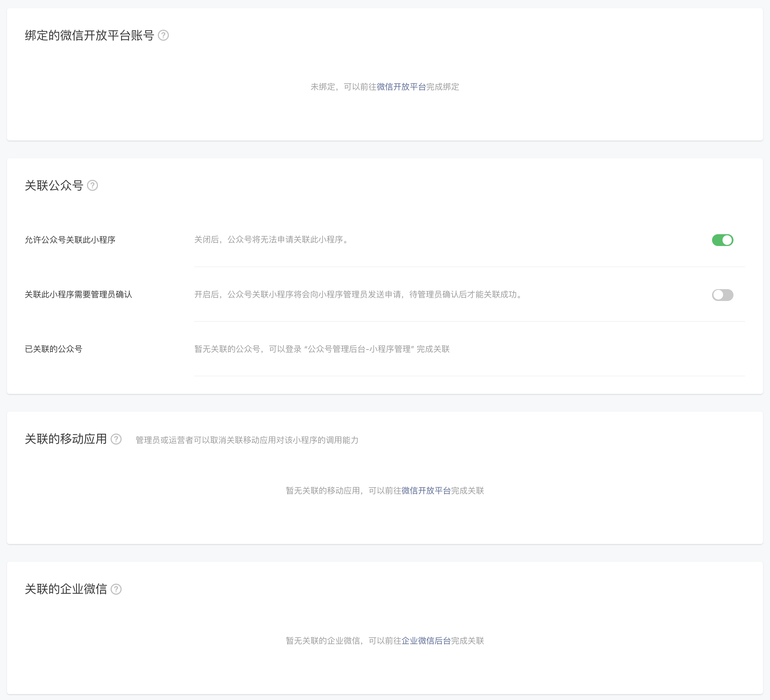
Task: Open help tooltip for 关联的移动应用
Action: coord(116,439)
